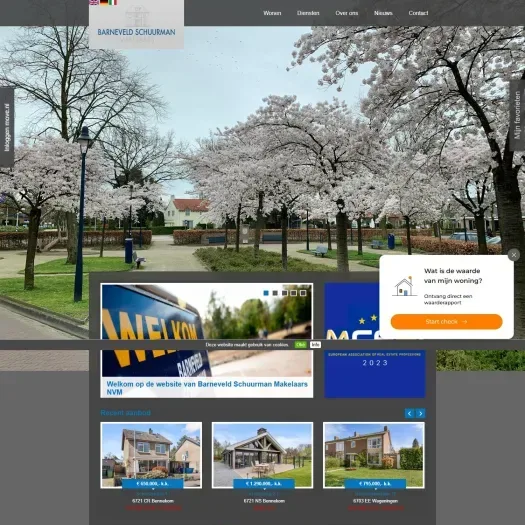Click 'Wat is de waarde van mijn woning?' text
This screenshot has height=525, width=525.
453,276
